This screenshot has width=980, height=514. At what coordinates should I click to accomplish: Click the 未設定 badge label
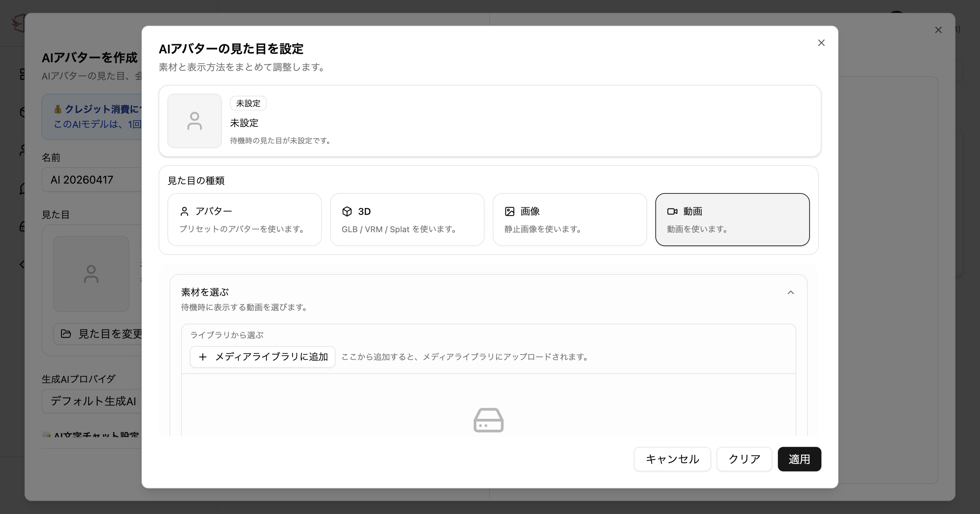pyautogui.click(x=248, y=103)
